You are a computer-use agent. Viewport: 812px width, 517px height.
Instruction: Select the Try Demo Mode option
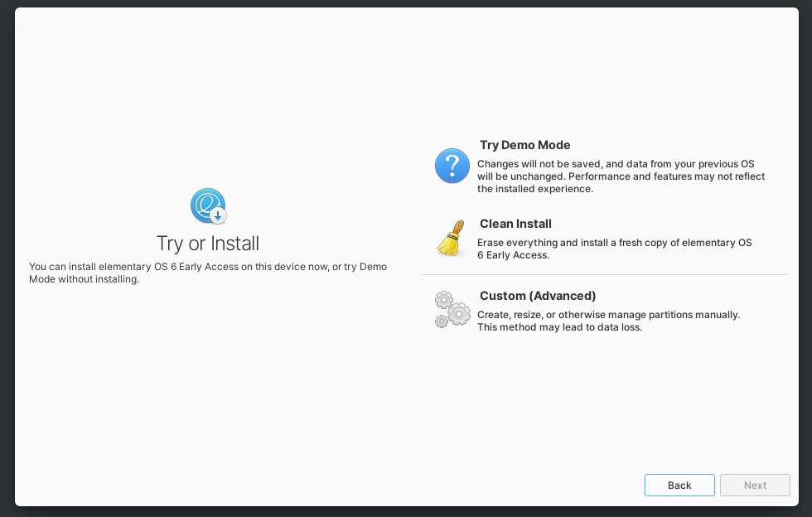coord(606,167)
